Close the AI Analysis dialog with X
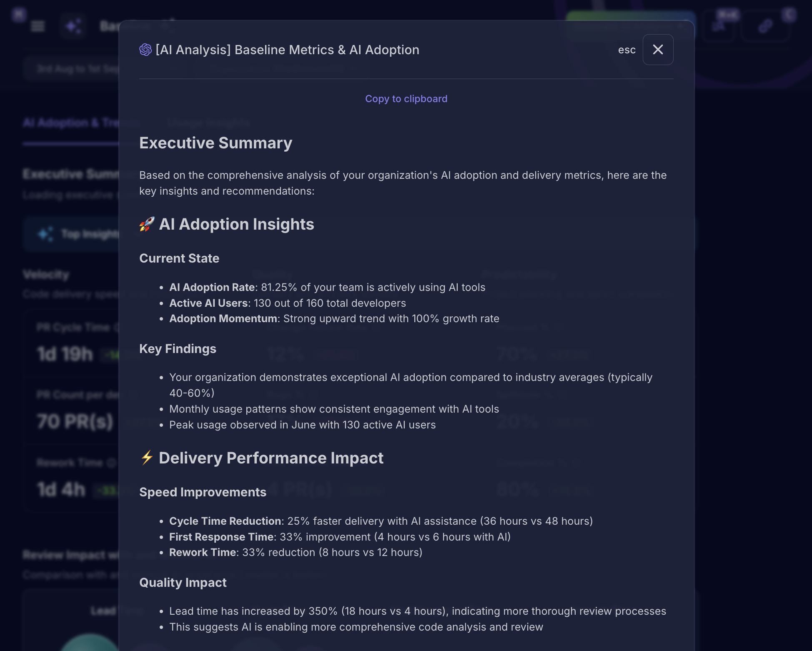Viewport: 812px width, 651px height. [658, 50]
